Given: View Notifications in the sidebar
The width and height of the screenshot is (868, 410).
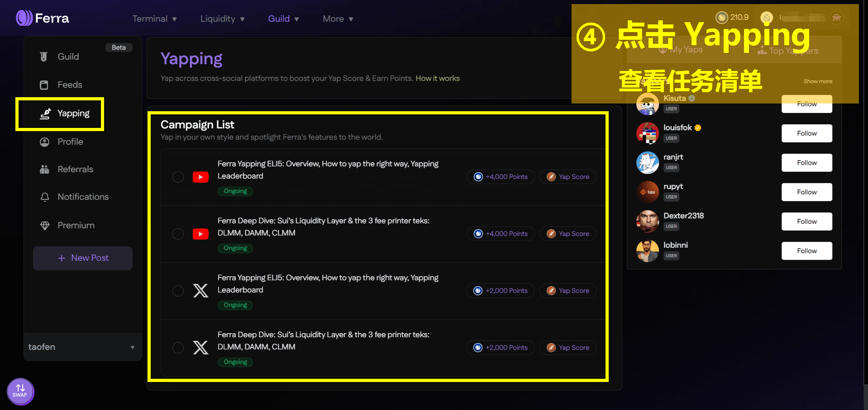Looking at the screenshot, I should [74, 197].
